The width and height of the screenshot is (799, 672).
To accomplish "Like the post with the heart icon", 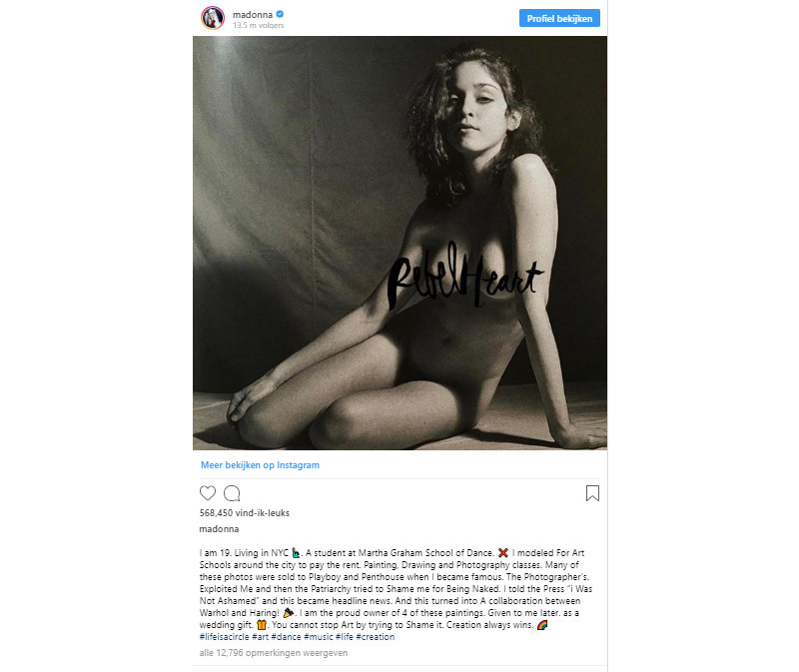I will tap(208, 493).
